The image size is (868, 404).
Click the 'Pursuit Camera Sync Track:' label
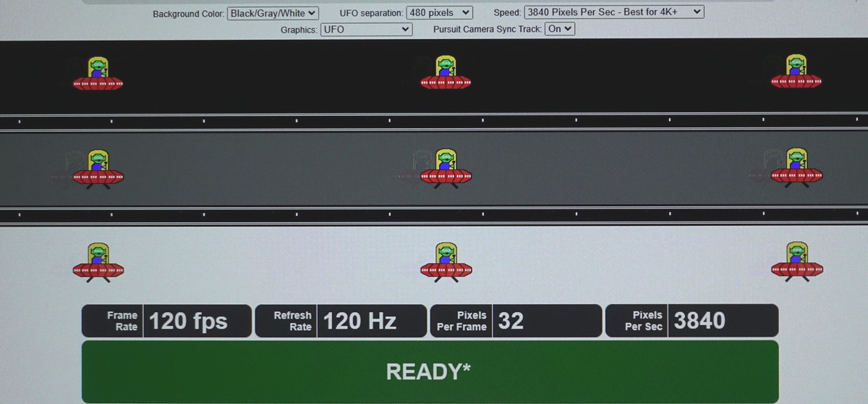click(487, 30)
